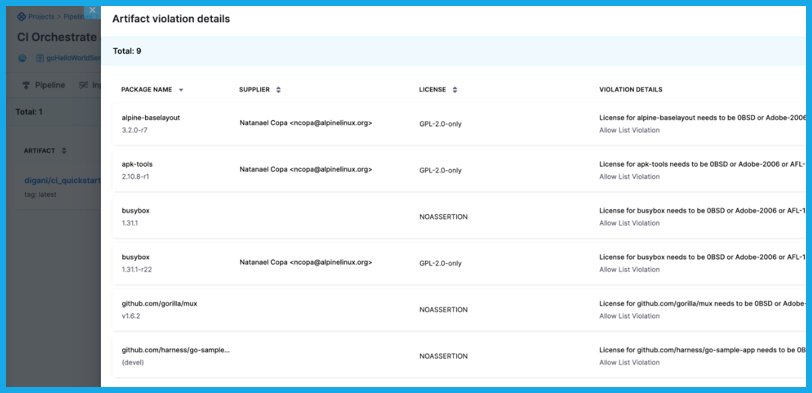This screenshot has height=393, width=812.
Task: Sort by the PACKAGE NAME arrow icon
Action: pyautogui.click(x=181, y=90)
